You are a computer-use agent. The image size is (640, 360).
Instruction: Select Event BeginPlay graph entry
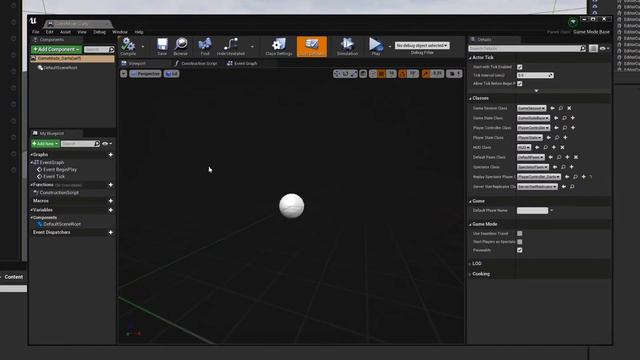60,169
